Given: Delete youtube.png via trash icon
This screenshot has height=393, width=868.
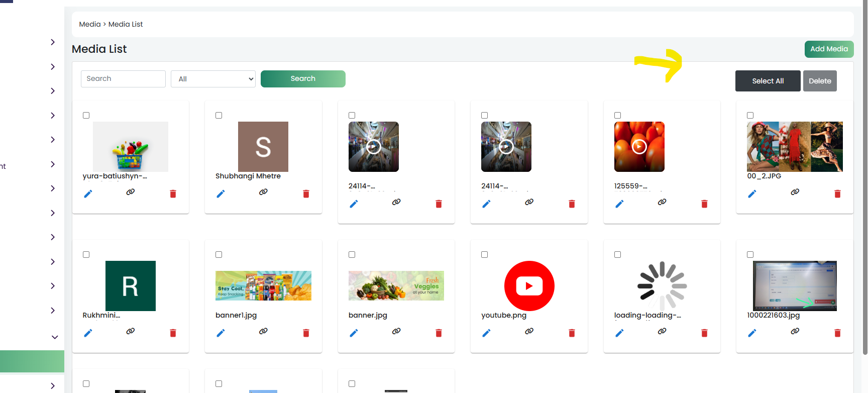Looking at the screenshot, I should 572,333.
